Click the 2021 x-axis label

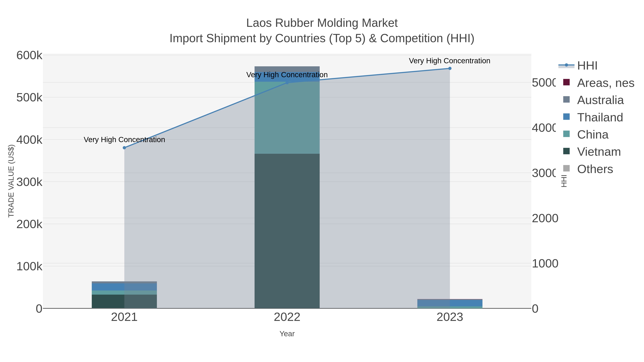point(124,317)
